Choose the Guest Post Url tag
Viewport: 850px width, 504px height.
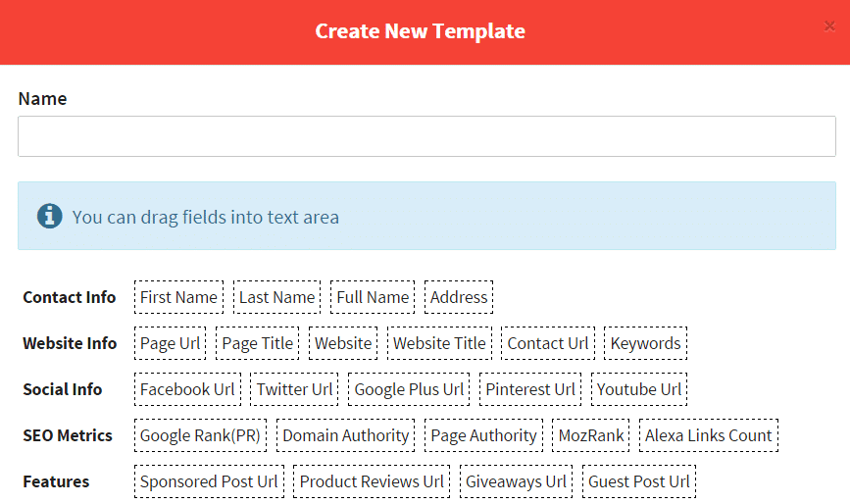[639, 481]
